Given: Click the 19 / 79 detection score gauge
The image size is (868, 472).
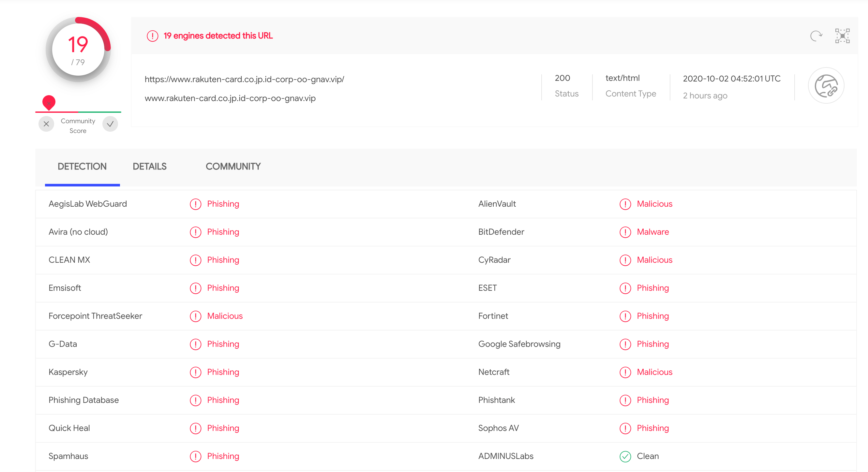Looking at the screenshot, I should [x=78, y=50].
